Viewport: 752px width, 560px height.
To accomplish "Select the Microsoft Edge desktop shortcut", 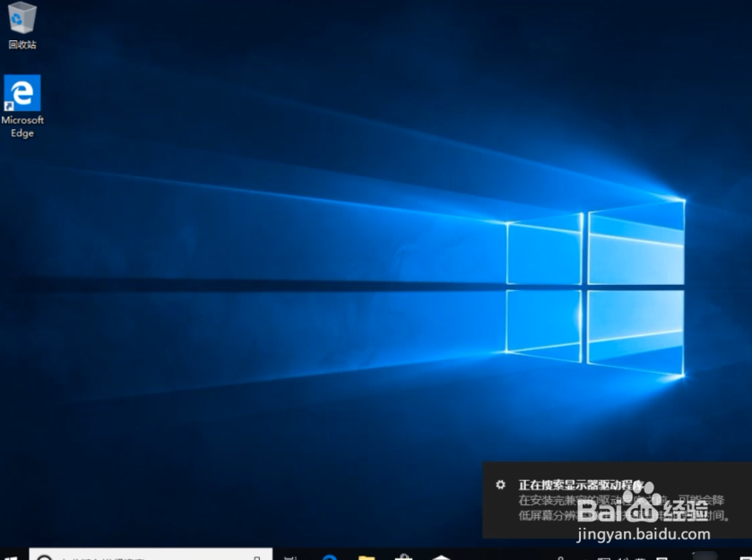I will point(22,107).
